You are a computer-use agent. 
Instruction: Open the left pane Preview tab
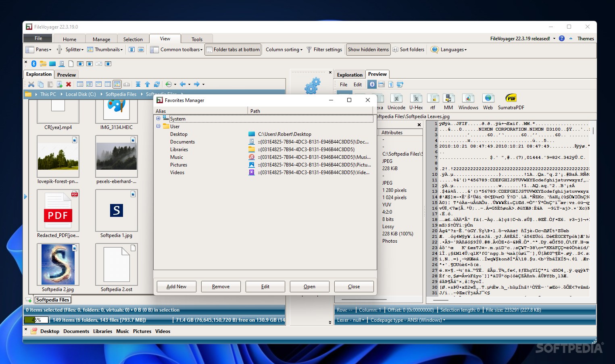coord(66,75)
